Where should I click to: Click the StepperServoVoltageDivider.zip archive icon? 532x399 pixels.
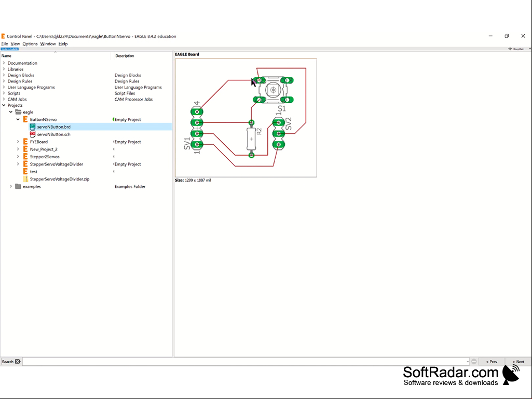click(25, 179)
